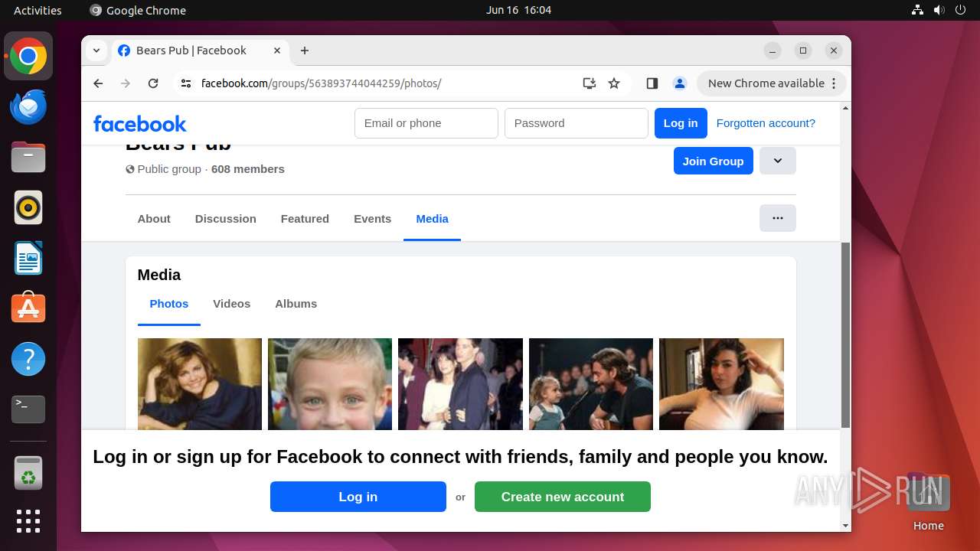Close the Bears Pub Facebook tab
This screenshot has width=980, height=551.
[x=277, y=51]
